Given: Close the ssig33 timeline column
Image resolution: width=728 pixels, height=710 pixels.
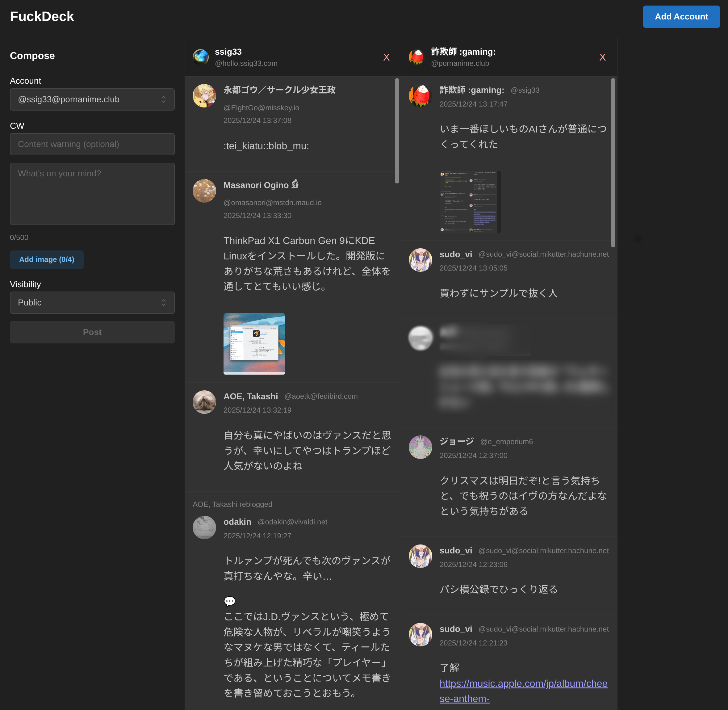Looking at the screenshot, I should click(x=386, y=57).
